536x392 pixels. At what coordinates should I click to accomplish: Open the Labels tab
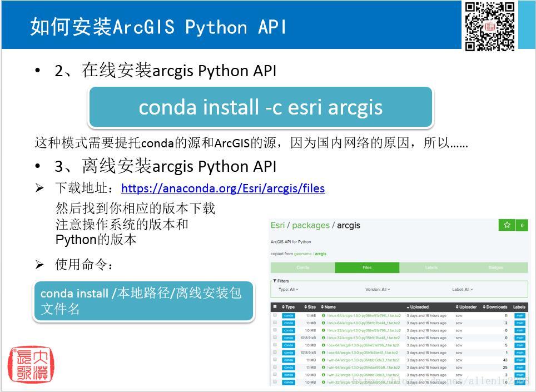(x=431, y=267)
